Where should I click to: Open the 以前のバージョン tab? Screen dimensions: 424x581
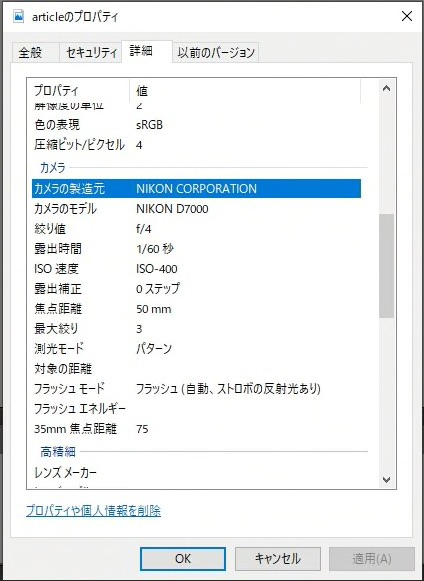point(216,53)
